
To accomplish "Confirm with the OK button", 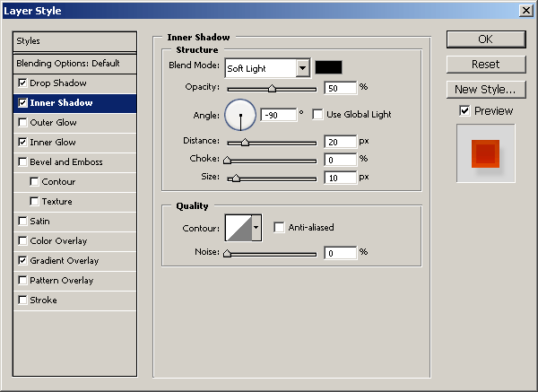I will (486, 39).
